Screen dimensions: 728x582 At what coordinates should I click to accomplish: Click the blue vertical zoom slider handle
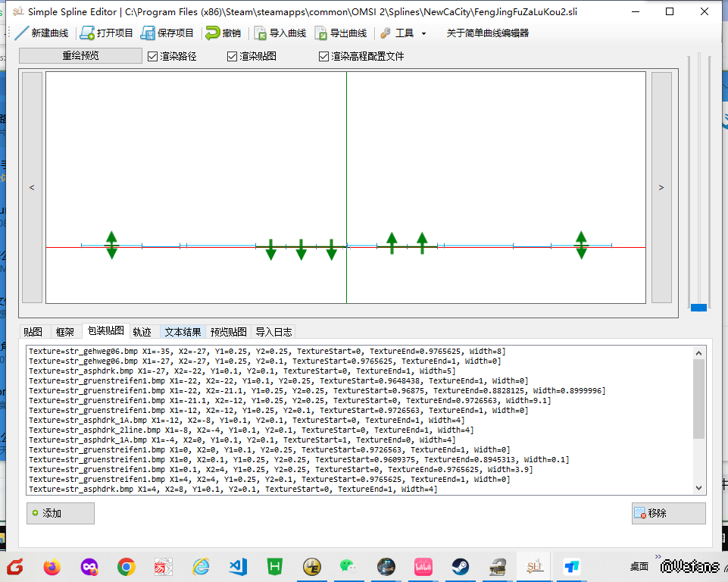pyautogui.click(x=698, y=307)
